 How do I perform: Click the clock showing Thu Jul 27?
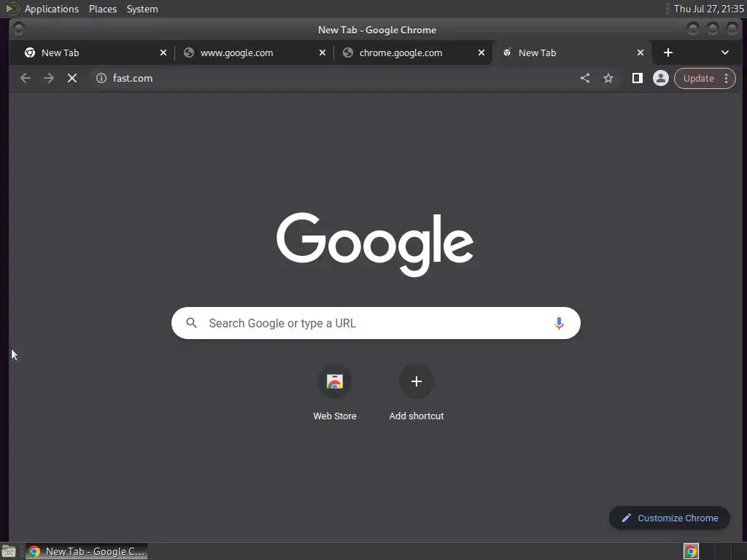pos(708,9)
